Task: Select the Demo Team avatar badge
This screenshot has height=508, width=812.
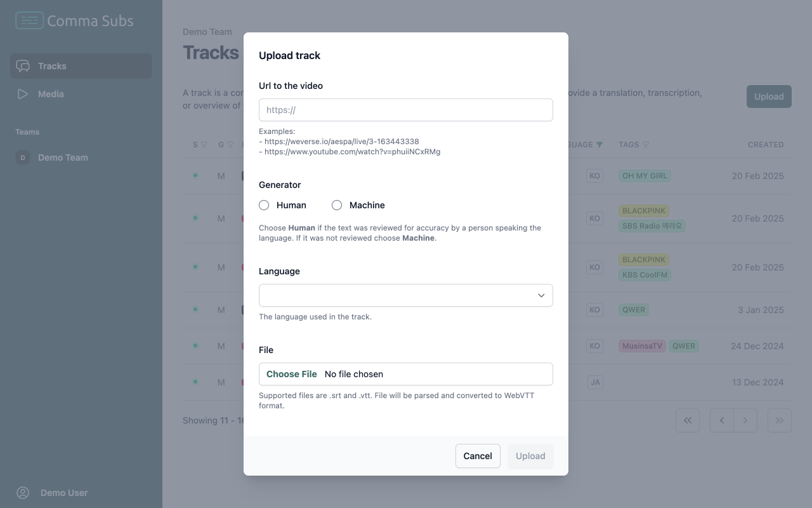Action: pyautogui.click(x=23, y=157)
